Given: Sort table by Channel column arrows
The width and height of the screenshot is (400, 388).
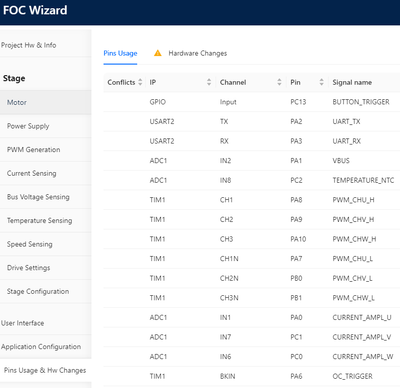Looking at the screenshot, I should pyautogui.click(x=279, y=82).
